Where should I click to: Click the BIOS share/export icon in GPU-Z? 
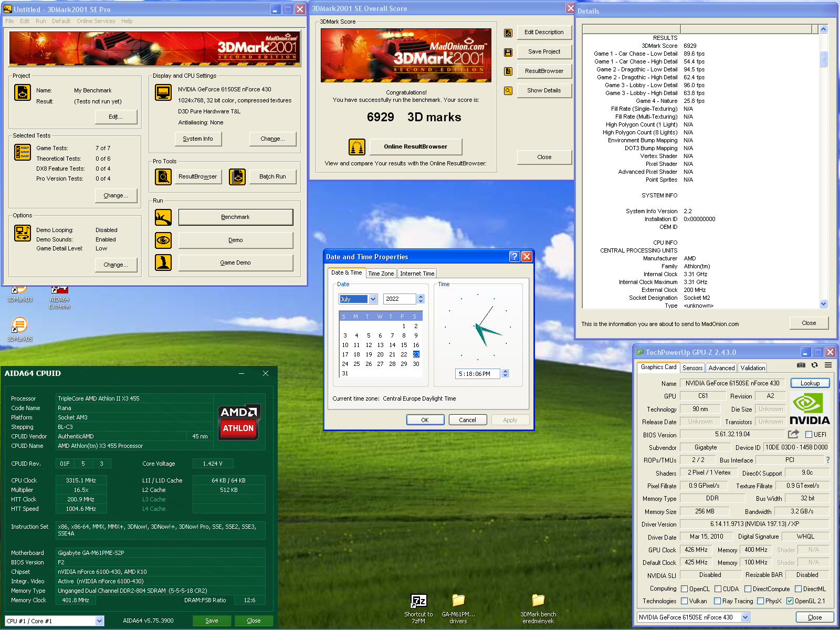tap(793, 434)
